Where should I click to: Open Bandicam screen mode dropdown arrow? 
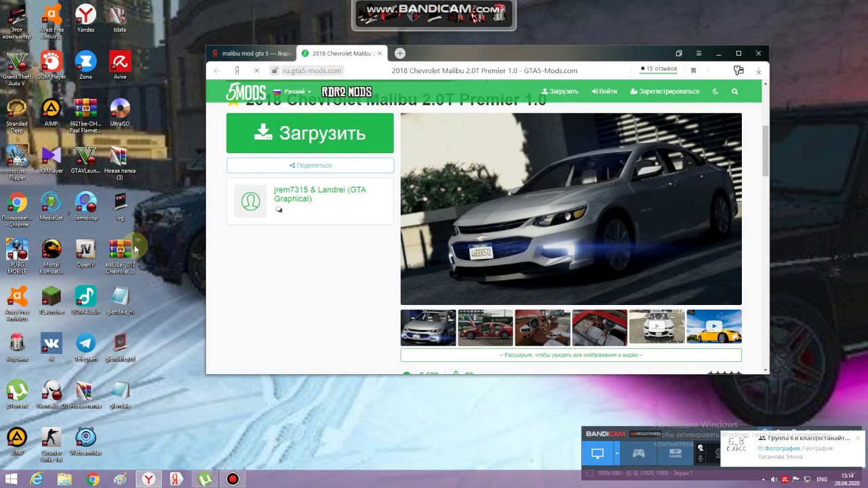[x=616, y=453]
